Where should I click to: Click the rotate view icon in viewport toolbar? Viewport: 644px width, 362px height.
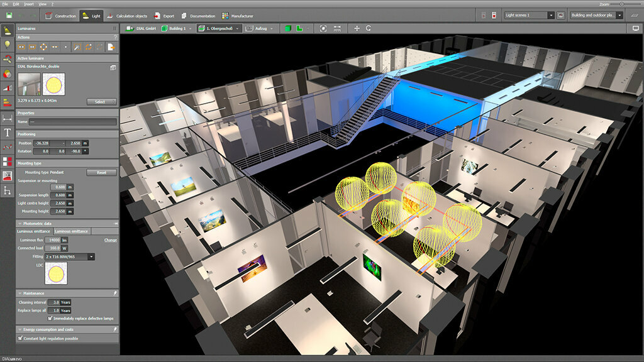click(x=369, y=28)
